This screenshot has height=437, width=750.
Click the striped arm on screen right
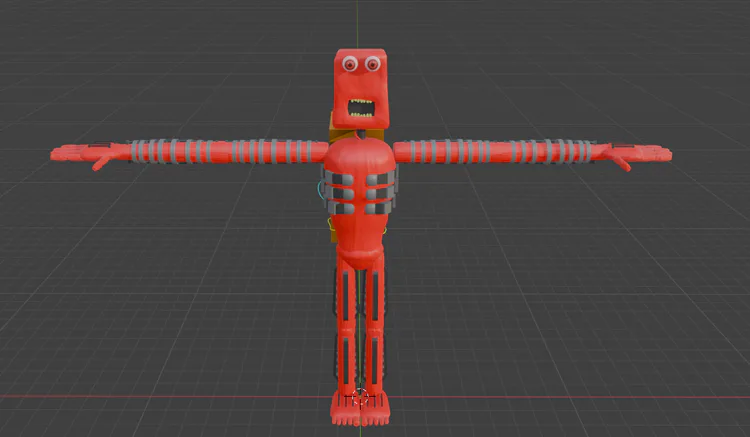point(494,151)
